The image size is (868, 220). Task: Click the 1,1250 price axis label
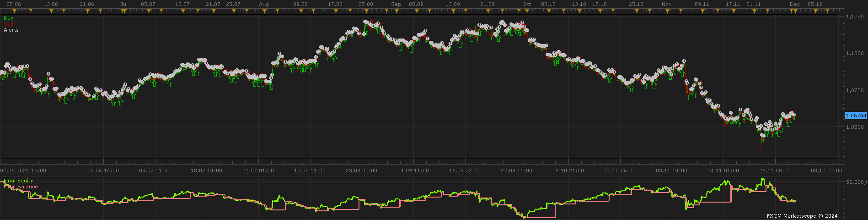854,17
